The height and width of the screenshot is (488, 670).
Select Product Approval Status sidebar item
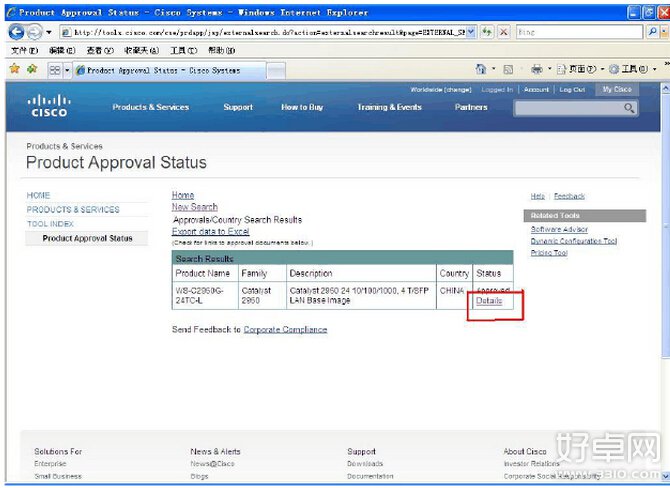(x=87, y=238)
